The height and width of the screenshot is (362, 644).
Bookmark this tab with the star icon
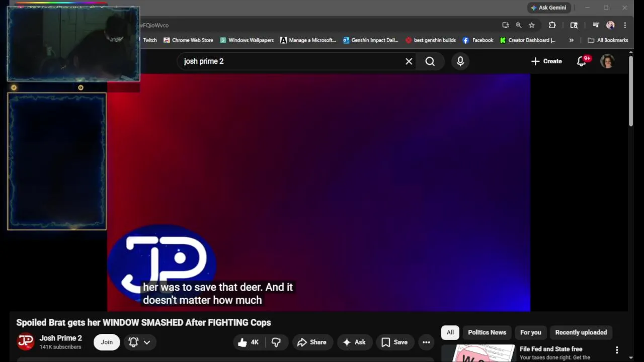click(x=532, y=25)
